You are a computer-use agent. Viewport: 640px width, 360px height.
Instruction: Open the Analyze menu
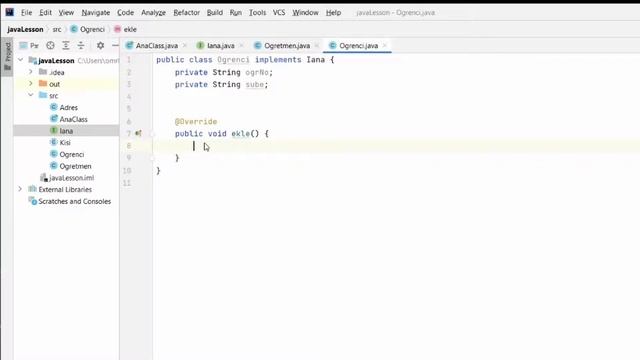[x=153, y=13]
